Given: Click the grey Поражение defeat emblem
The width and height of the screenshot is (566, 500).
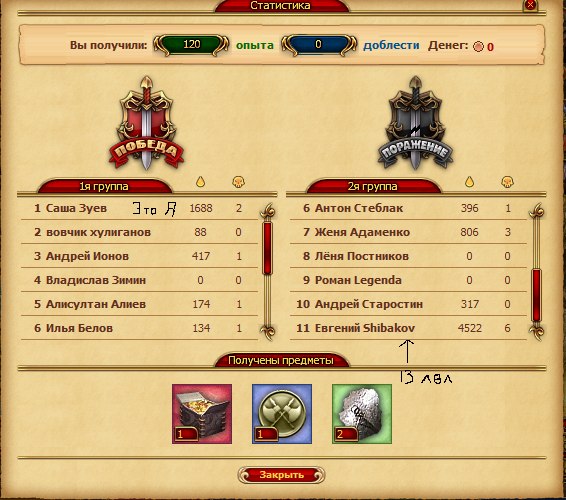Looking at the screenshot, I should click(x=415, y=123).
